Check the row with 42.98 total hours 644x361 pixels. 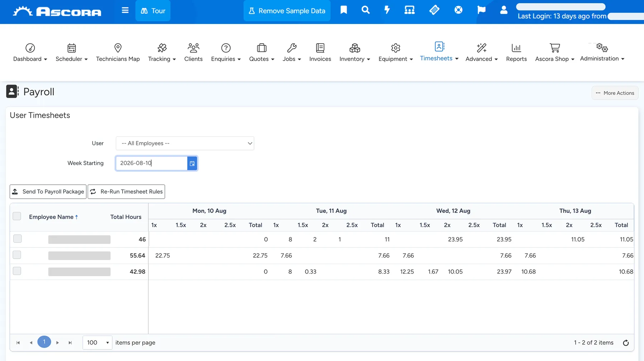tap(17, 271)
